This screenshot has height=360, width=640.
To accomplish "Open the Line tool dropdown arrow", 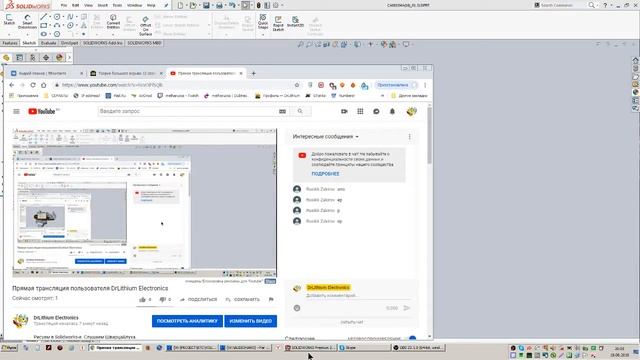I will coord(50,17).
